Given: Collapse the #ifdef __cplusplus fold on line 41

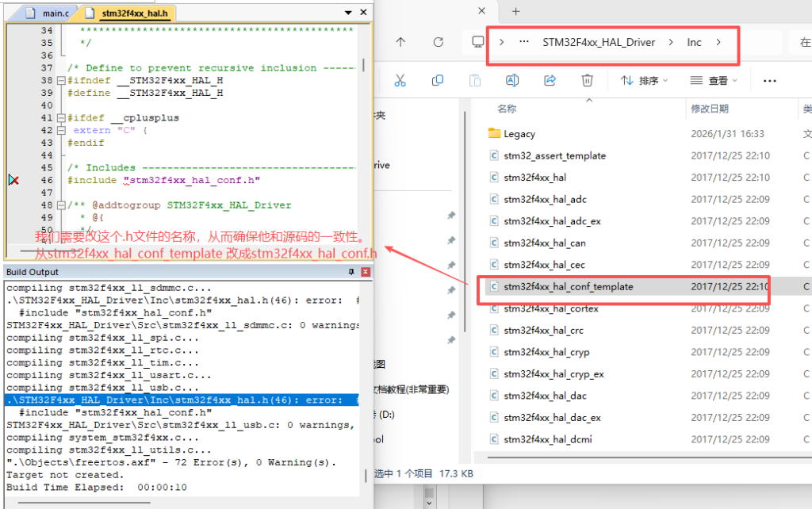Looking at the screenshot, I should 62,117.
